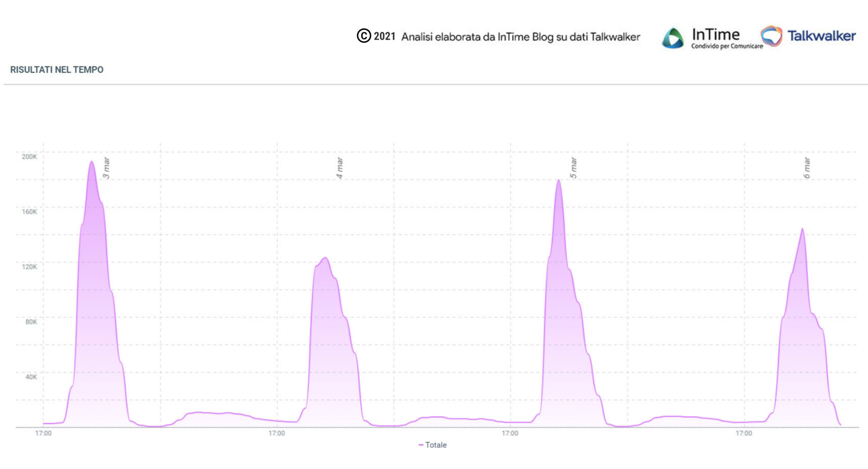Click the legend's pink Totale swatch
This screenshot has height=469, width=868.
click(421, 445)
